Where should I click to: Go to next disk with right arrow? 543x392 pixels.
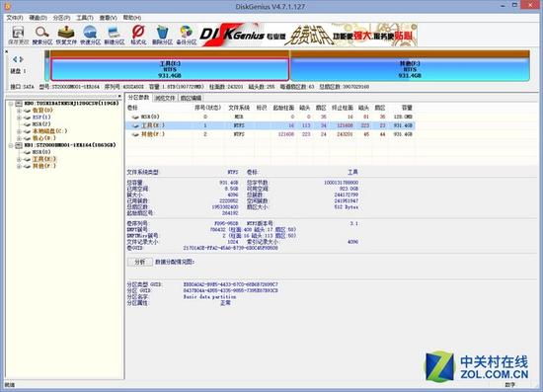[21, 59]
